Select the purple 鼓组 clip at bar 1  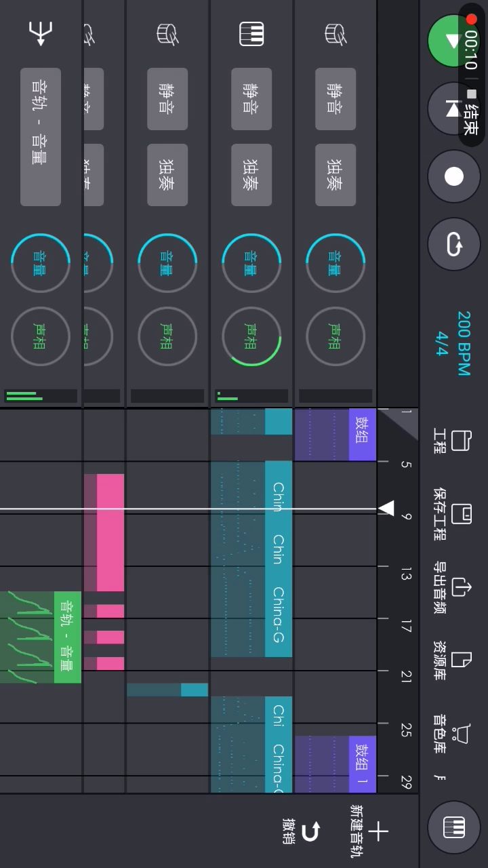pyautogui.click(x=335, y=435)
